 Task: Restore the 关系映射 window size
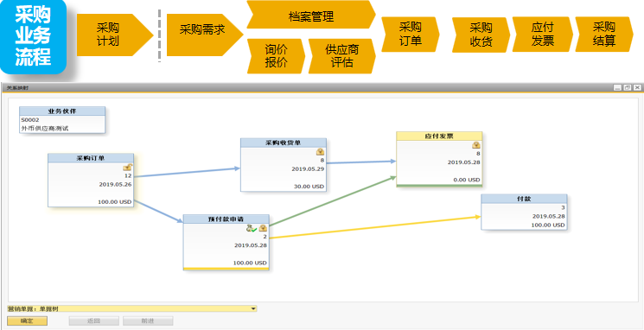pos(628,87)
